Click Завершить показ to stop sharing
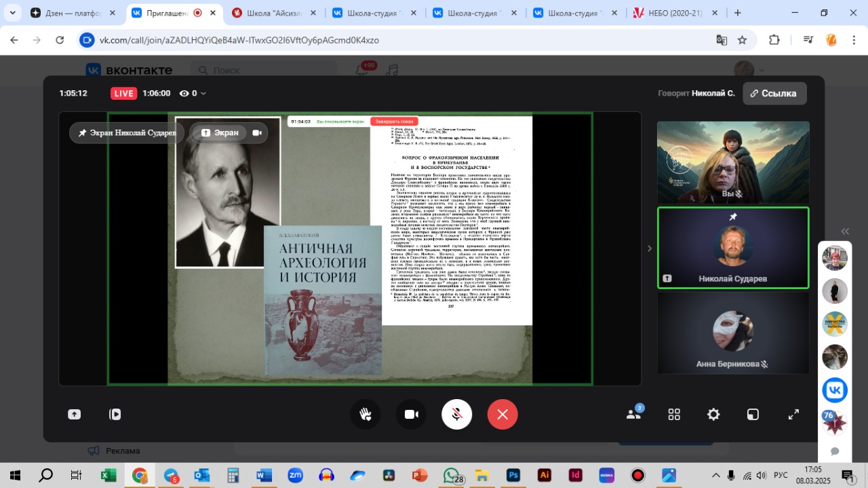The width and height of the screenshot is (868, 488). tap(393, 121)
